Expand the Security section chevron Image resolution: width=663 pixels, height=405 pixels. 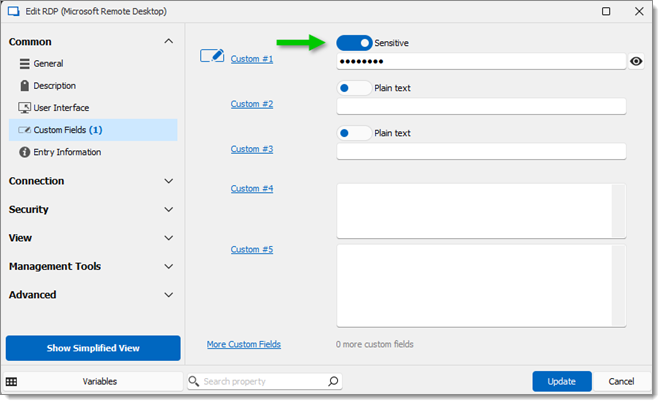[169, 210]
